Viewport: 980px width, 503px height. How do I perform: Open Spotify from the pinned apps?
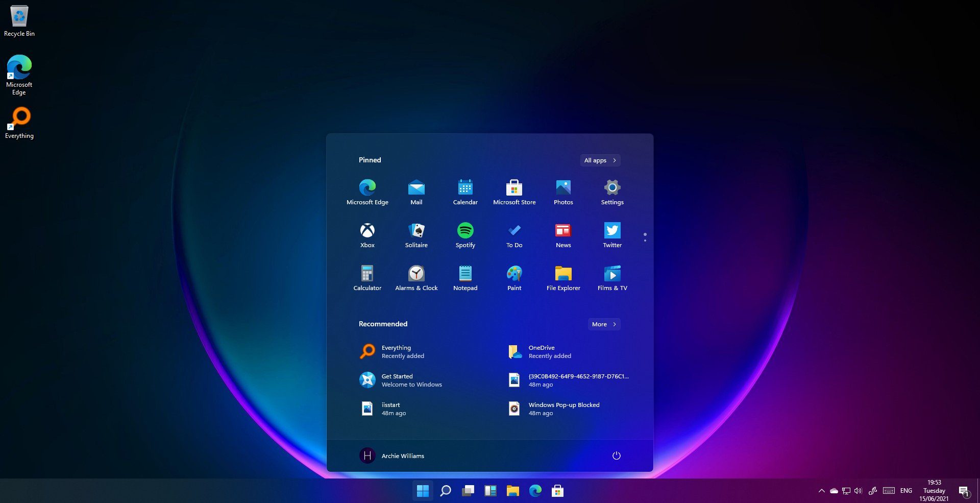pyautogui.click(x=465, y=235)
